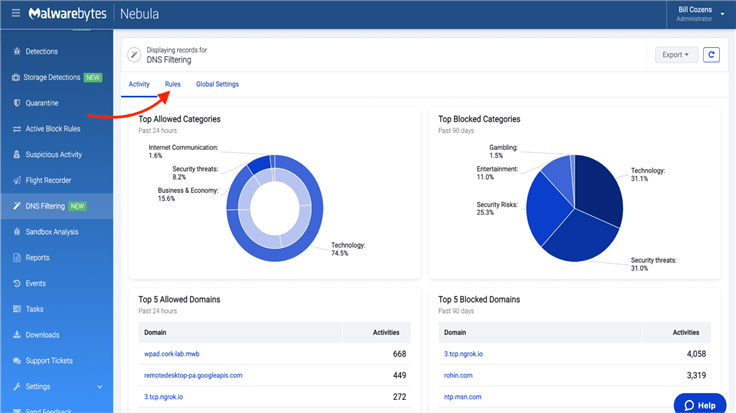Switch to the Activity tab
736x413 pixels.
[x=139, y=84]
